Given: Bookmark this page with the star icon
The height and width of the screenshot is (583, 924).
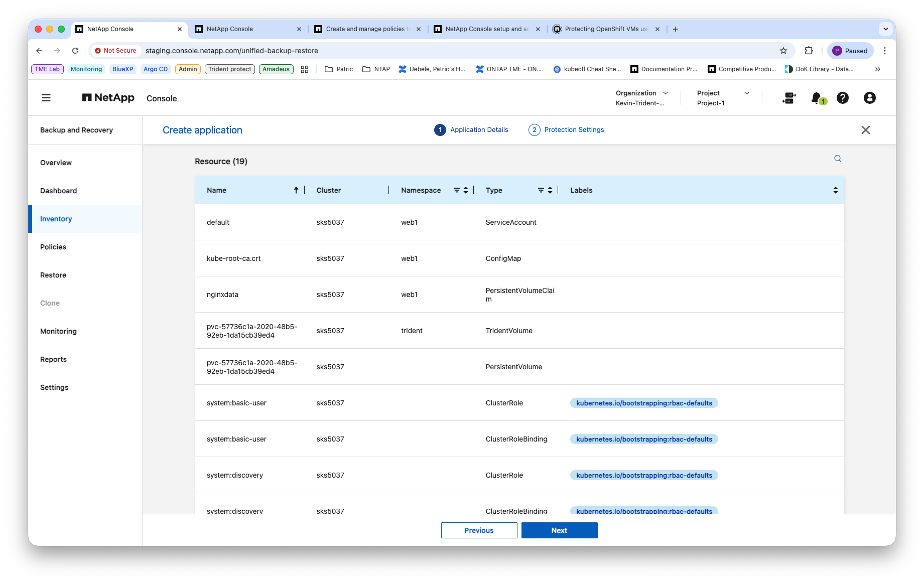Looking at the screenshot, I should [783, 51].
